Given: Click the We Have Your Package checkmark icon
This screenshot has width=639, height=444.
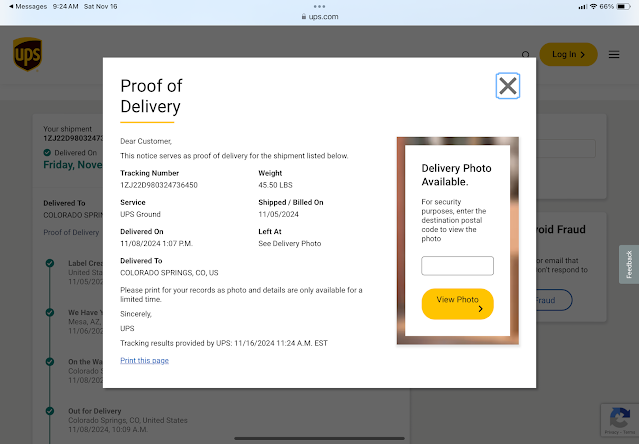Looking at the screenshot, I should 50,312.
